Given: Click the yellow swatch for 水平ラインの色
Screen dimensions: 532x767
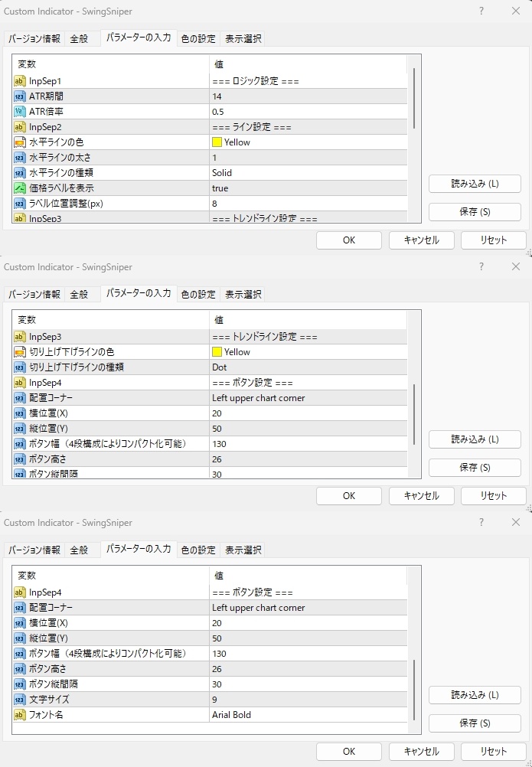Looking at the screenshot, I should tap(217, 142).
